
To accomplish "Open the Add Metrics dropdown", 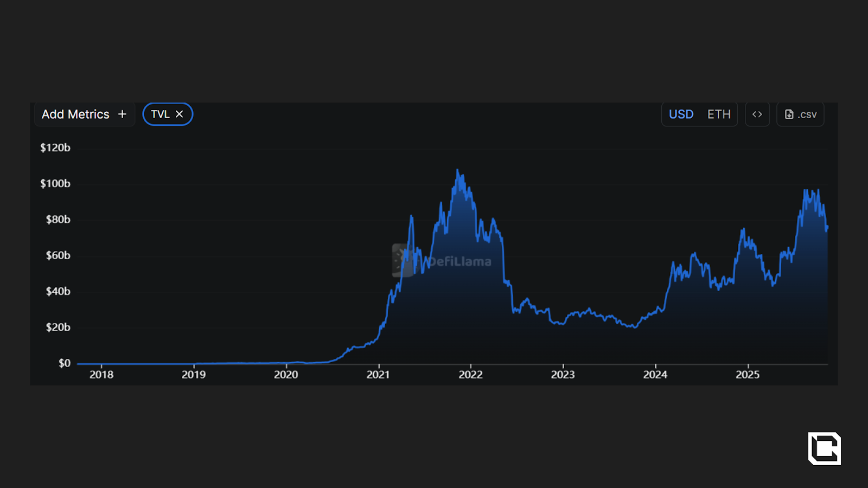I will tap(76, 114).
